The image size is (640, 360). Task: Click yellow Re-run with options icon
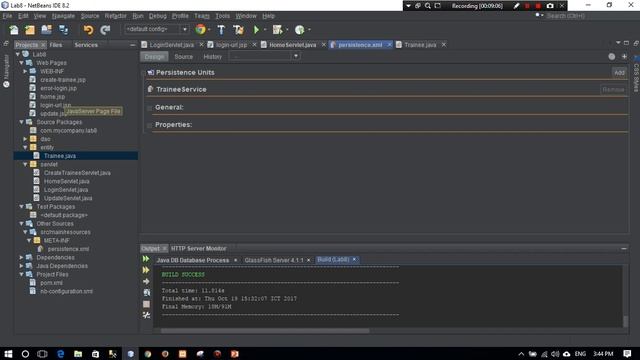146,270
